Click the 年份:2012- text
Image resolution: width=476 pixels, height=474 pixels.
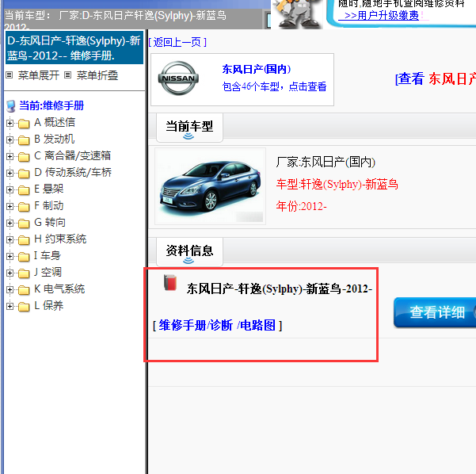(301, 207)
